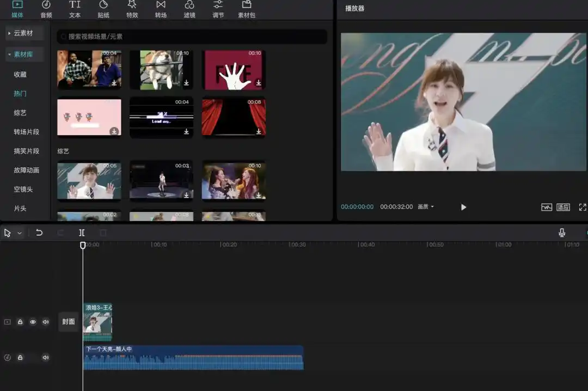Open the 特效 effects panel

pyautogui.click(x=132, y=10)
